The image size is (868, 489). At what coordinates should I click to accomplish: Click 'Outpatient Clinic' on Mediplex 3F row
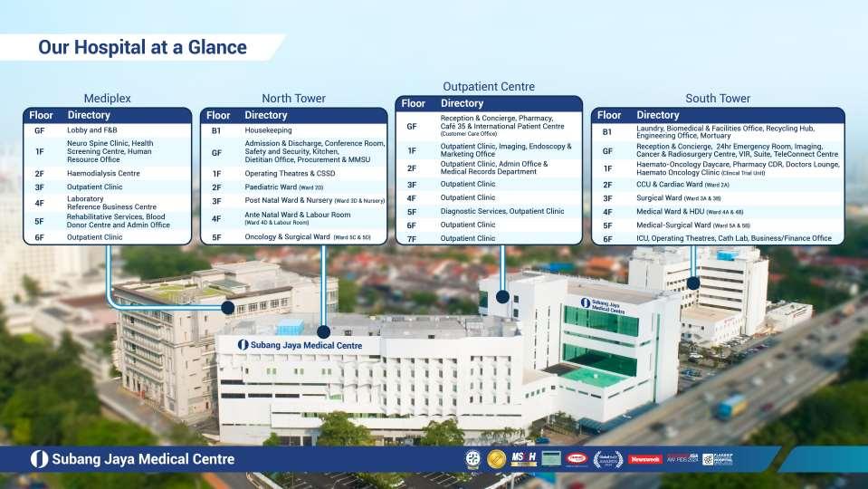[x=95, y=187]
